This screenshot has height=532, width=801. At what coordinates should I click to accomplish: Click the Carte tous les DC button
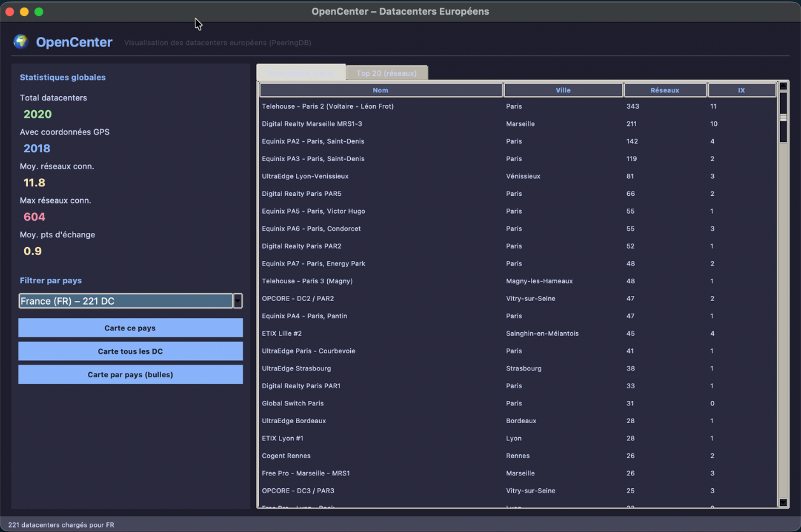pos(131,351)
